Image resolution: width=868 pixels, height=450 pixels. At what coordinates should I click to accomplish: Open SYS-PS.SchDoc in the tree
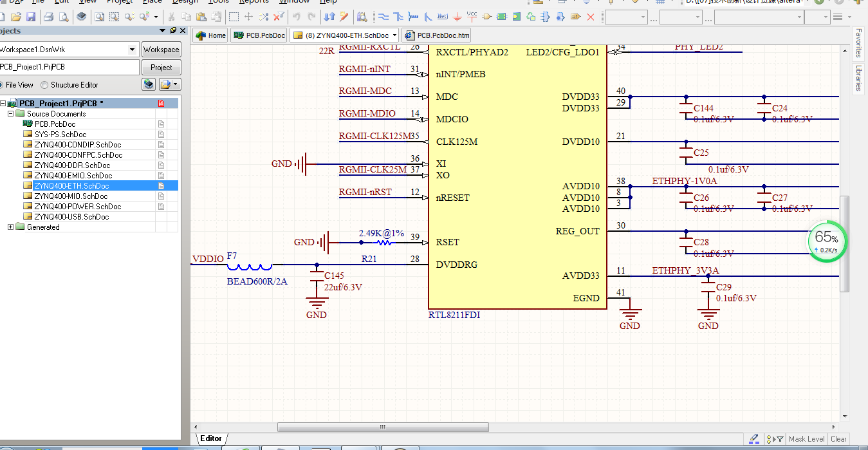point(60,134)
